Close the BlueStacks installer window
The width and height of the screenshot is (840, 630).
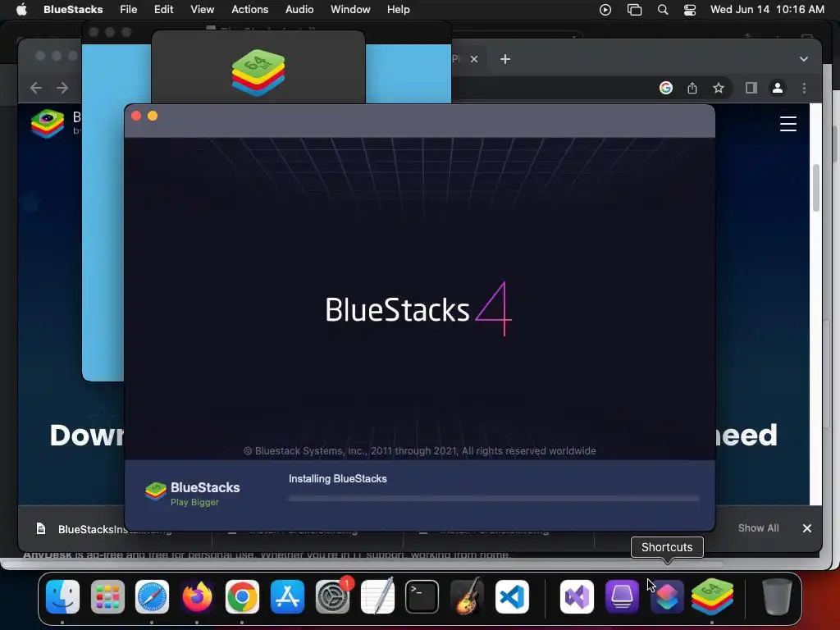(136, 116)
